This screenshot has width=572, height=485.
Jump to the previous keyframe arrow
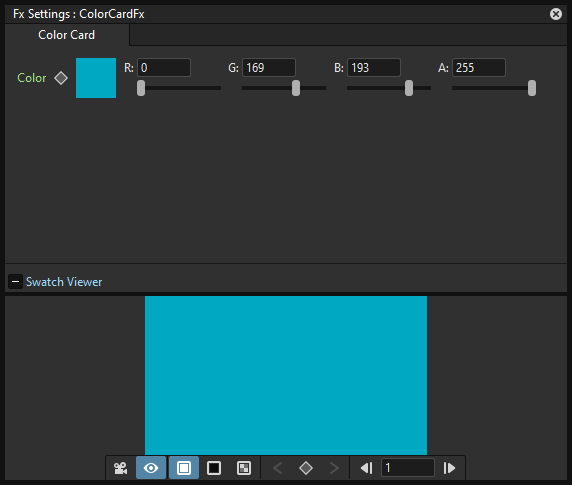point(278,468)
